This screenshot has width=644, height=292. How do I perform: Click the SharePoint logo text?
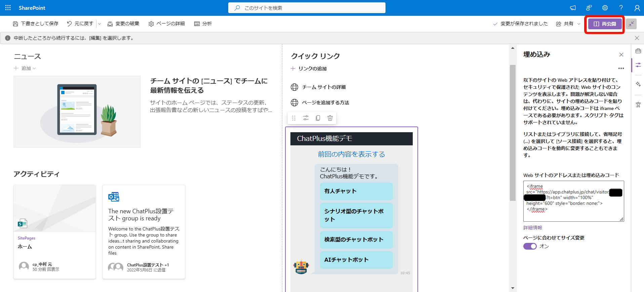click(x=32, y=8)
